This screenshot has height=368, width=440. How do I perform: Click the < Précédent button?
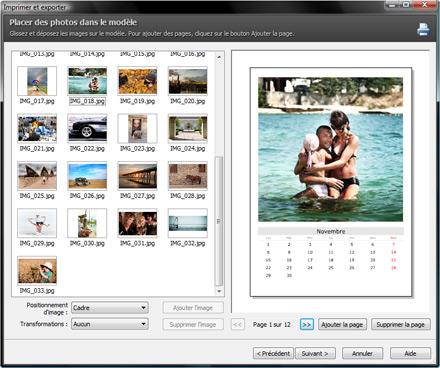coord(273,353)
